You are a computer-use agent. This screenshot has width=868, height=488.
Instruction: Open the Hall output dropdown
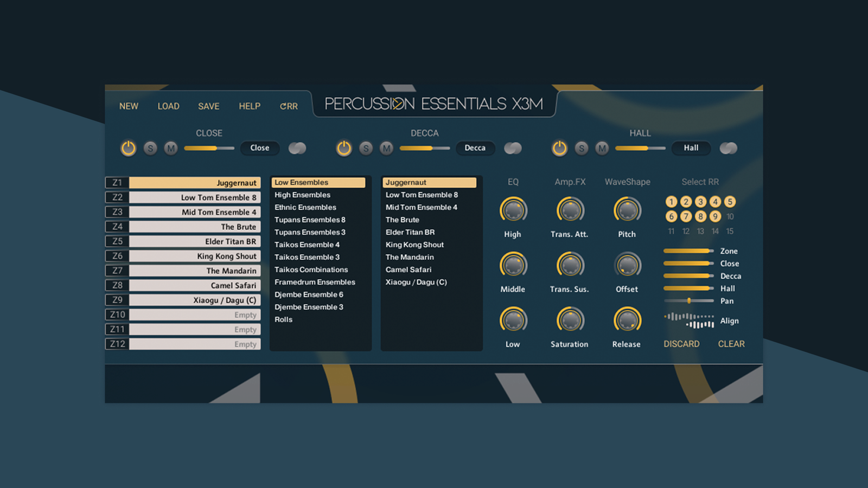691,148
